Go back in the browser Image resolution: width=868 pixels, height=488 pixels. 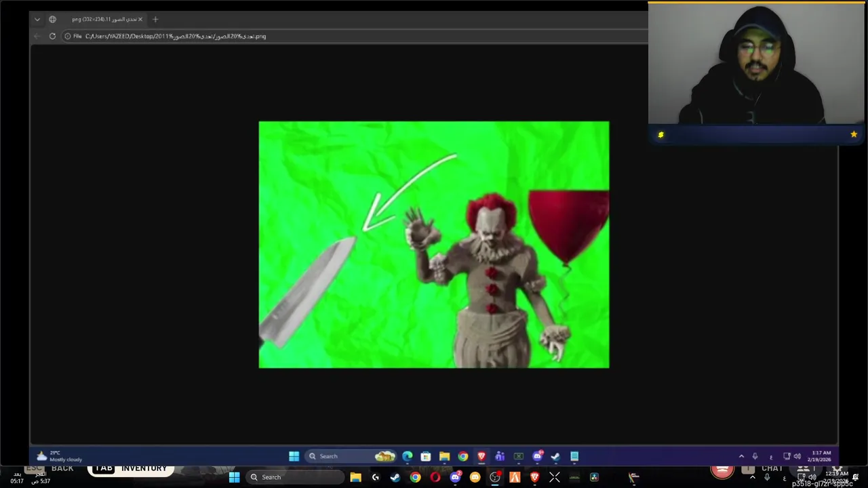[37, 36]
